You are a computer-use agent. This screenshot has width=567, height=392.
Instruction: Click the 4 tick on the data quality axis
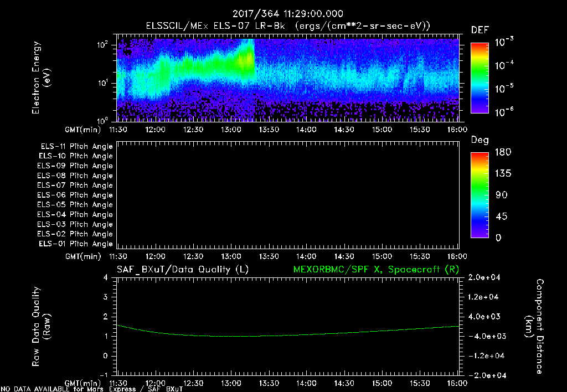[x=106, y=277]
